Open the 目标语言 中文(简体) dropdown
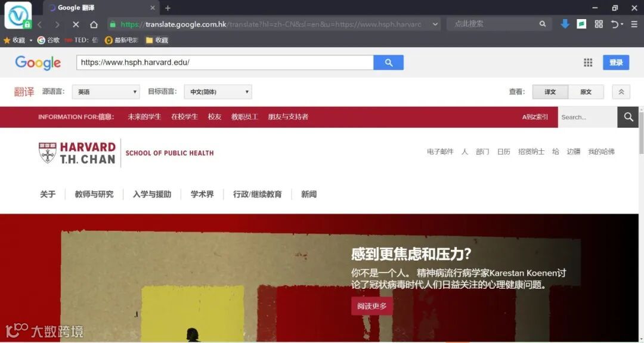The image size is (644, 343). pyautogui.click(x=218, y=92)
